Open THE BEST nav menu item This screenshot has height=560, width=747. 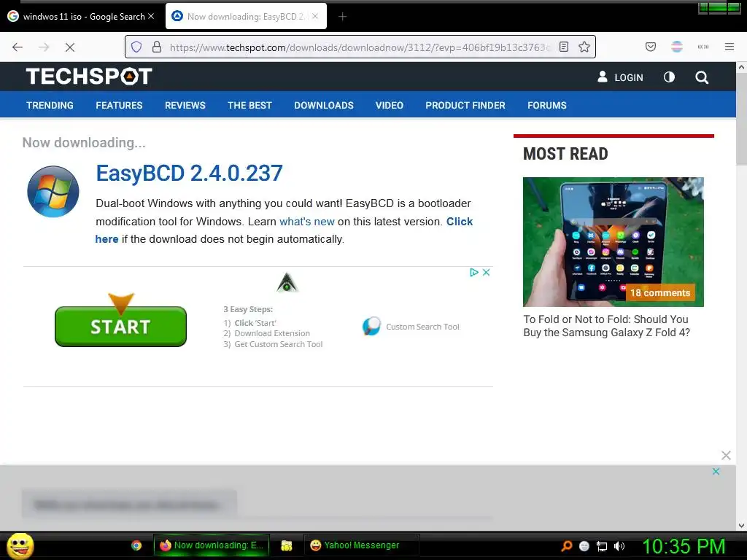249,105
